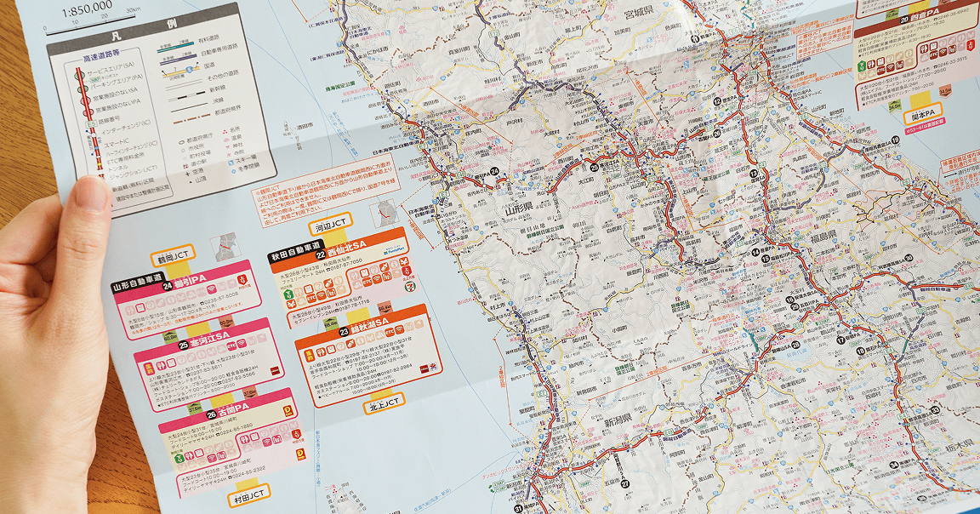Screen dimensions: 980x514
Task: Click the 新潟県 prefecture label on map
Action: click(x=620, y=421)
